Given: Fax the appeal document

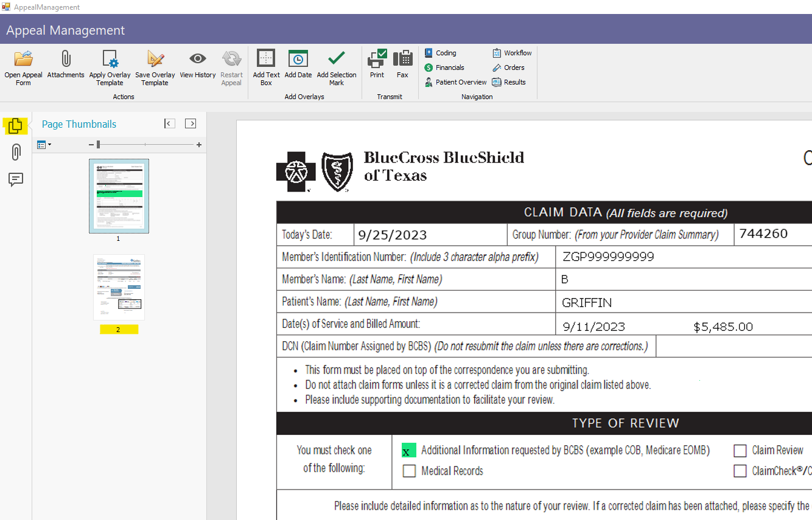Looking at the screenshot, I should (402, 65).
